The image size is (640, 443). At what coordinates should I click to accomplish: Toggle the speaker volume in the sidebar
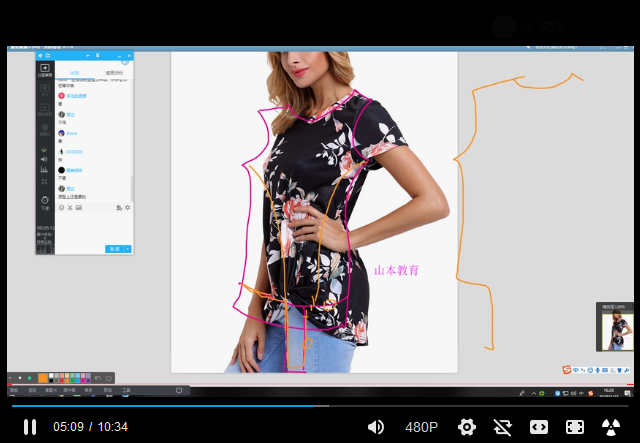tap(44, 159)
